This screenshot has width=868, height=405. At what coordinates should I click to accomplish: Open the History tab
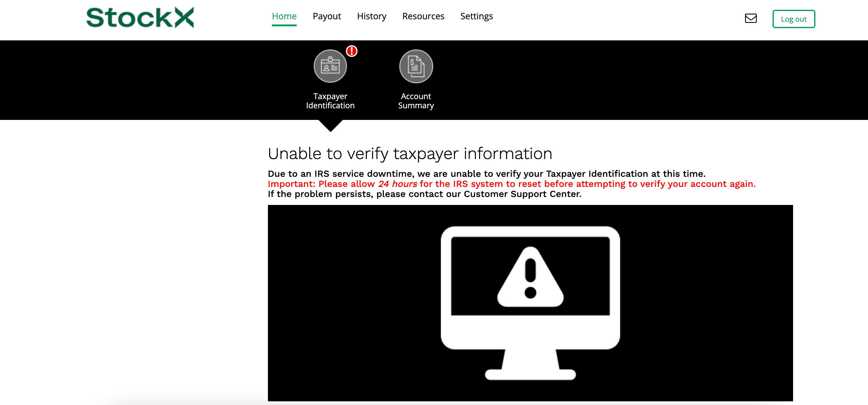pos(371,16)
